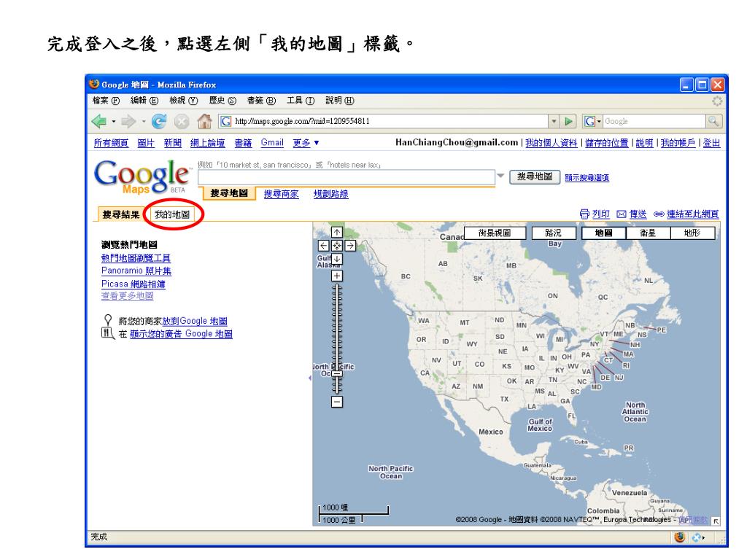The width and height of the screenshot is (747, 560).
Task: Open the 工具 menu
Action: tap(300, 101)
